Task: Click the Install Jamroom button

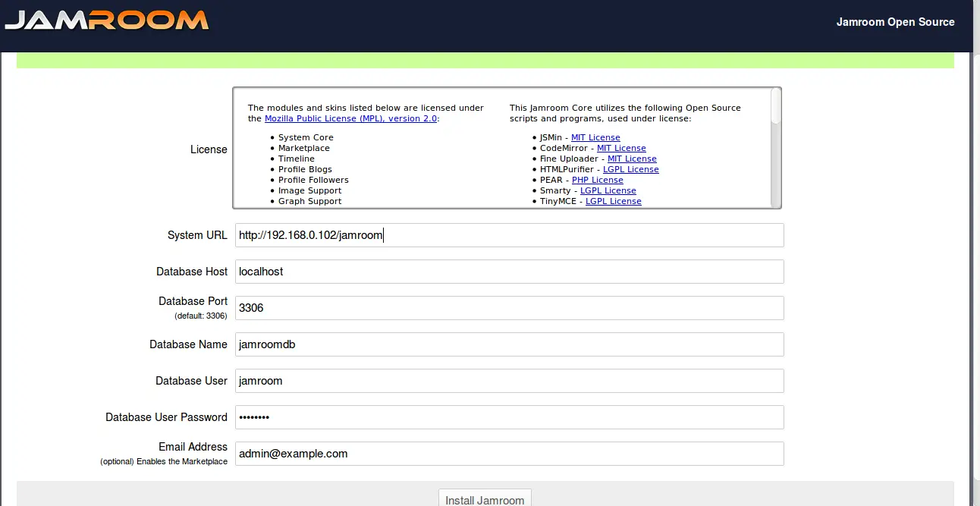Action: click(485, 498)
